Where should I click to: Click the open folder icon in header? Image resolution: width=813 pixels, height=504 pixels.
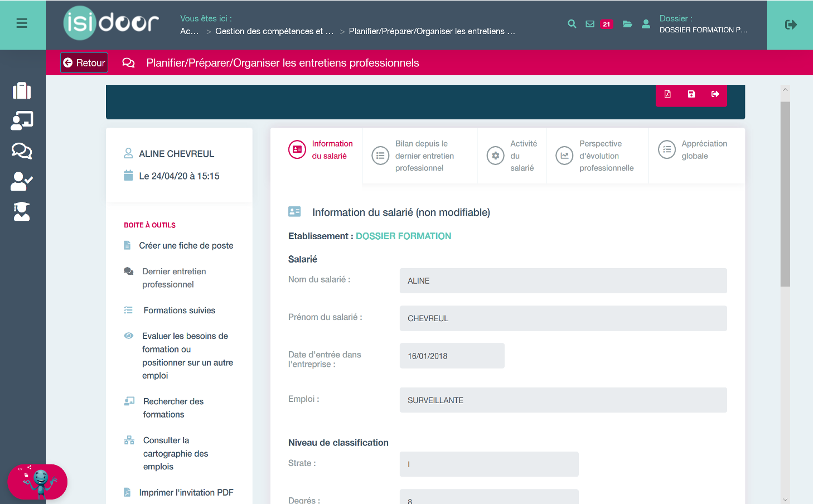click(627, 24)
